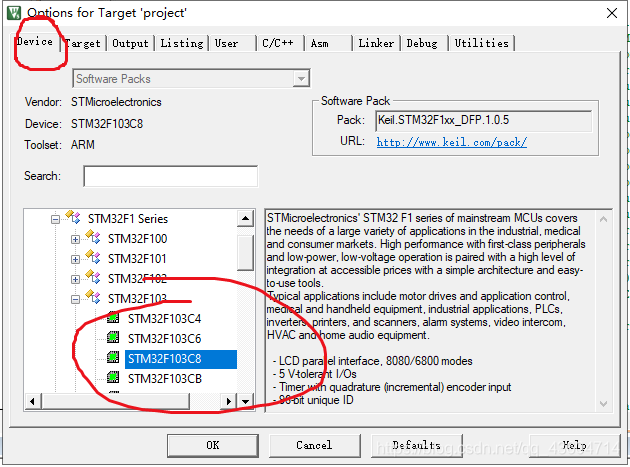Screen dimensions: 630x467
Task: Select STM32F100 in device tree
Action: tap(137, 239)
